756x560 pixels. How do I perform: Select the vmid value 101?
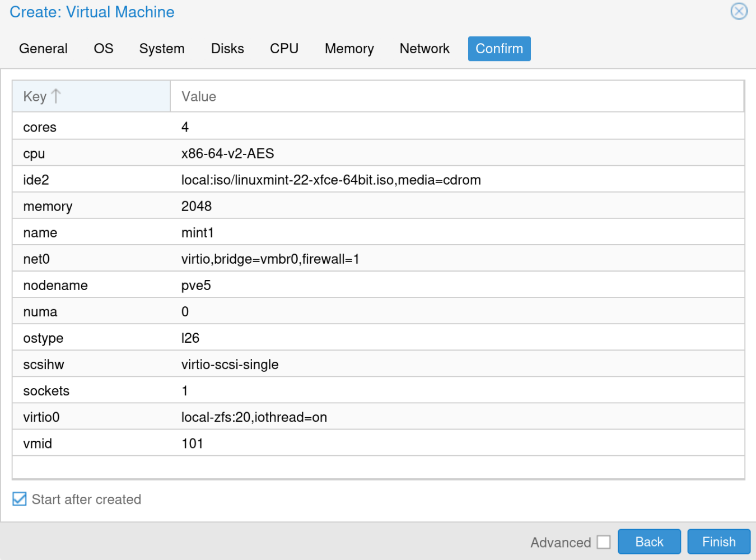(x=192, y=443)
